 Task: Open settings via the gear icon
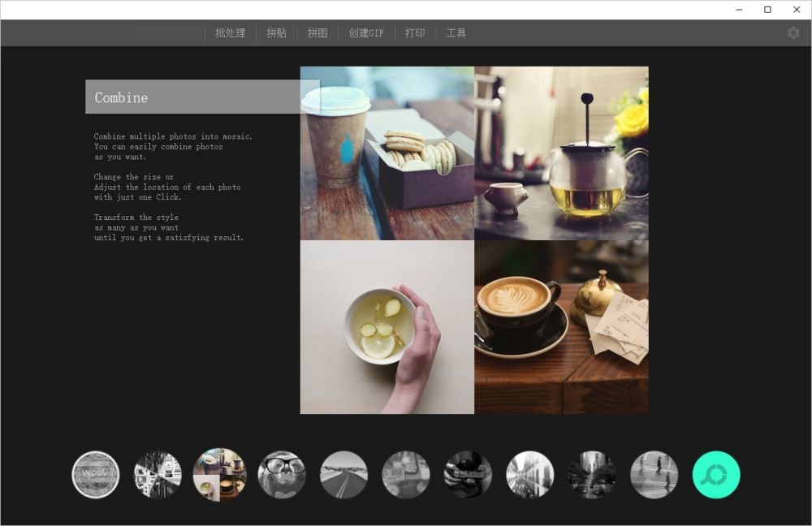click(793, 33)
